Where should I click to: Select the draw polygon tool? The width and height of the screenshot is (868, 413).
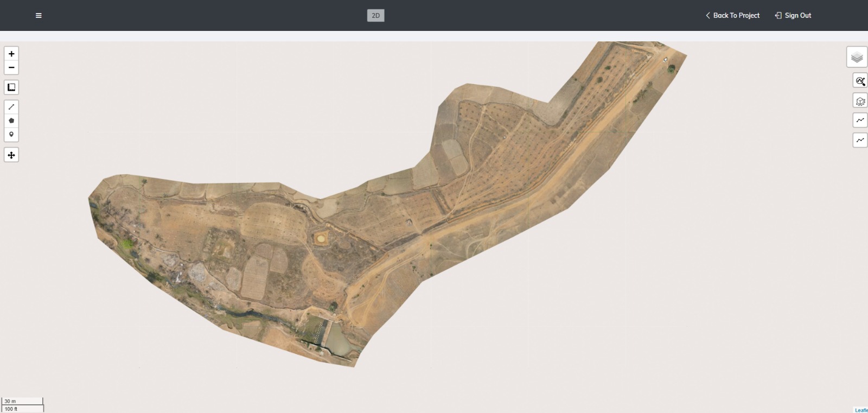tap(11, 120)
